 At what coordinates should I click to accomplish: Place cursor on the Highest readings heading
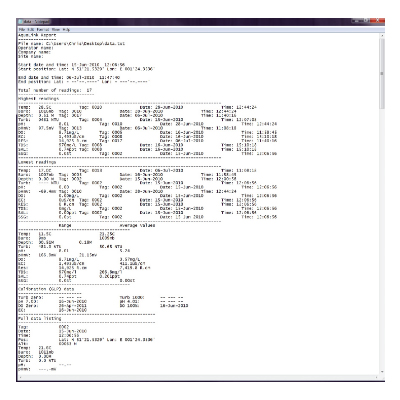click(39, 99)
